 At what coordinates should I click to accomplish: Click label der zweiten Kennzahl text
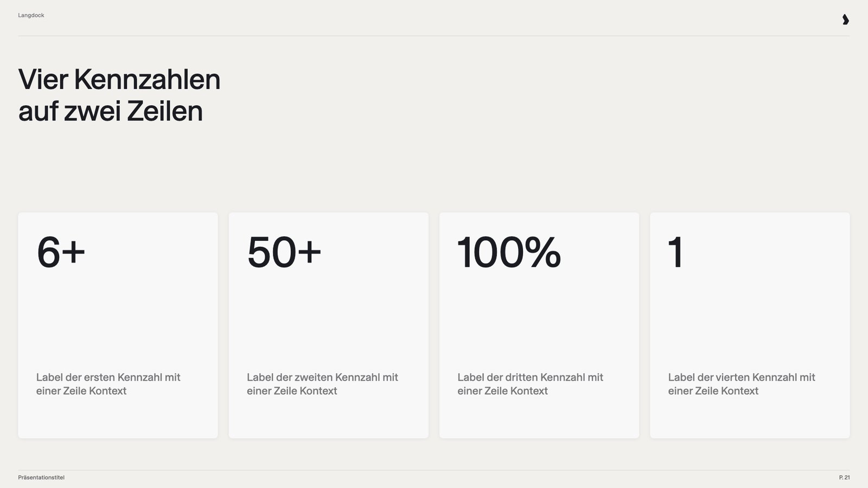click(322, 384)
